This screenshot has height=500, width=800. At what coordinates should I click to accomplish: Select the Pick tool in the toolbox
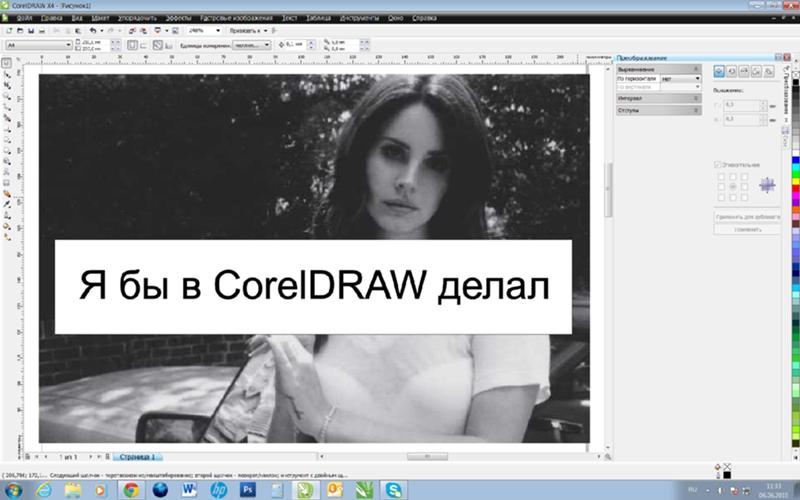tap(6, 63)
